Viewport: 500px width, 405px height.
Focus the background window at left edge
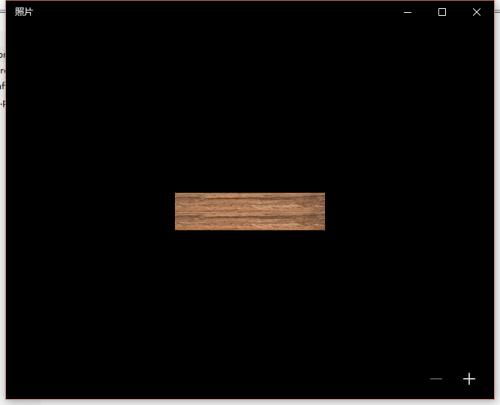pyautogui.click(x=2, y=80)
